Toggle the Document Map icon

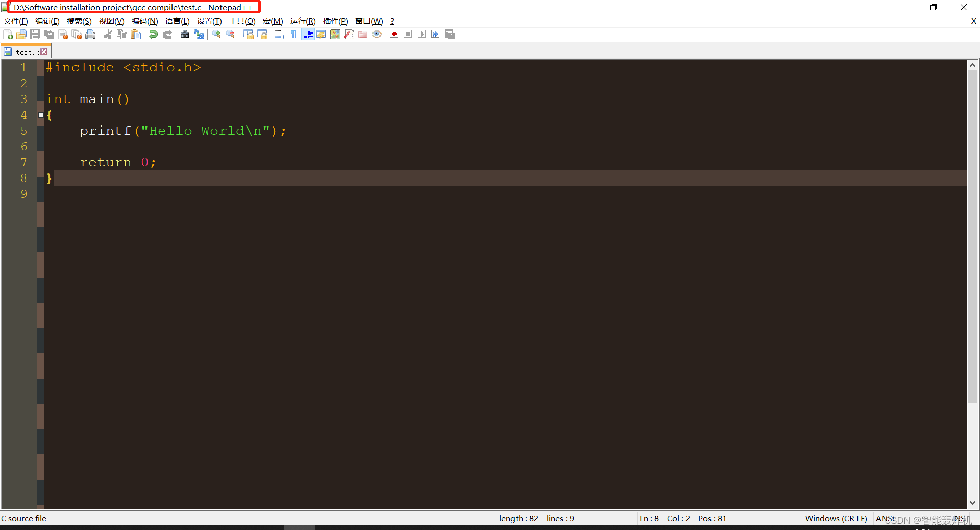click(335, 34)
